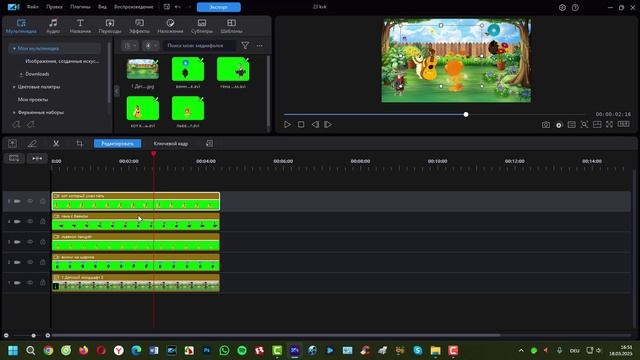This screenshot has width=640, height=360.
Task: Switch to the Эффекты tab
Action: click(x=139, y=26)
